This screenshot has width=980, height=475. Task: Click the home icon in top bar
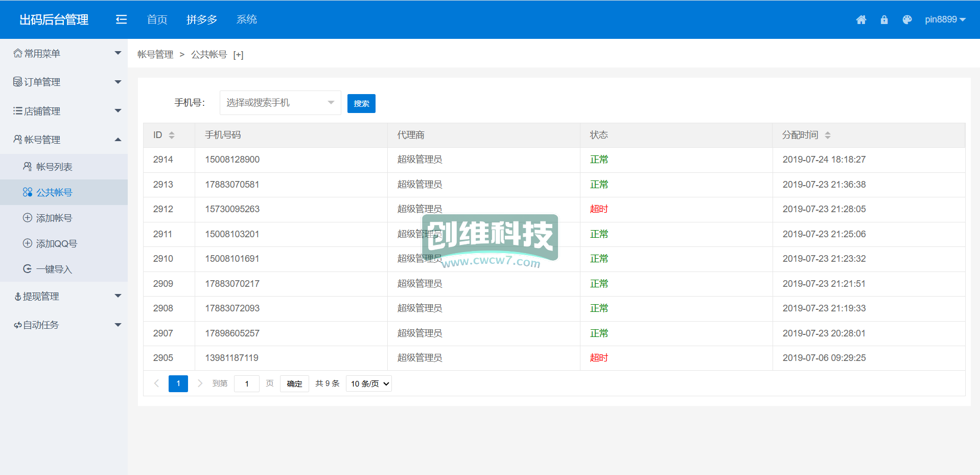pyautogui.click(x=861, y=20)
